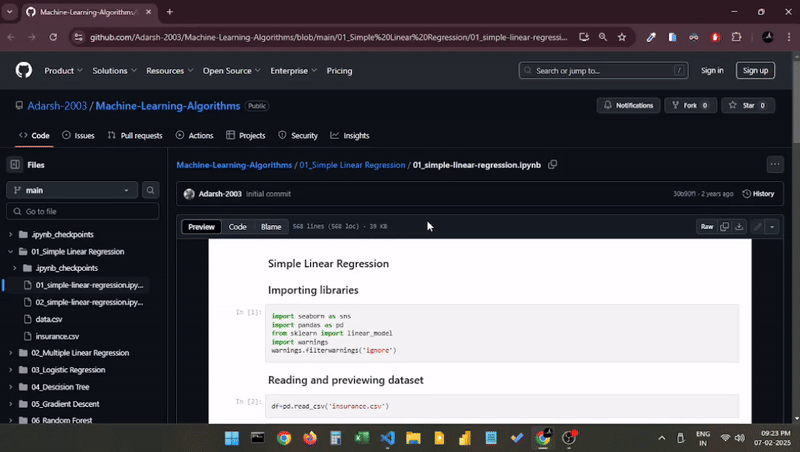The image size is (800, 452).
Task: Open Chrome profile avatar
Action: pos(767,37)
